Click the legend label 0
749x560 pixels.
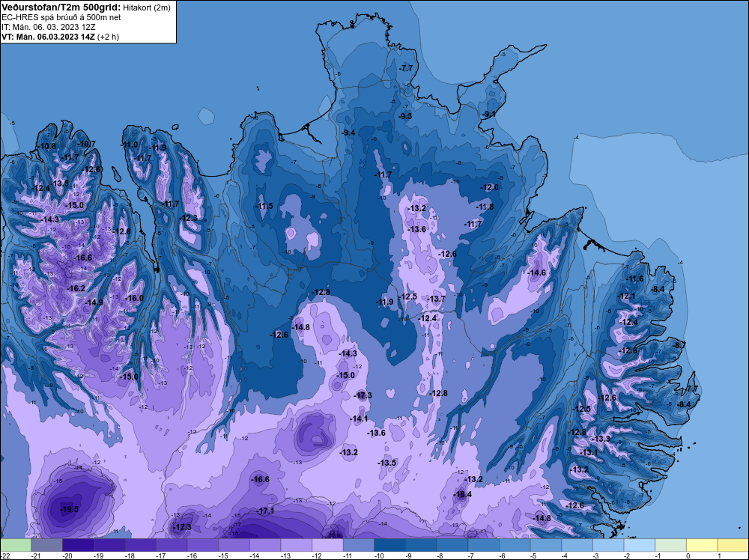(688, 556)
